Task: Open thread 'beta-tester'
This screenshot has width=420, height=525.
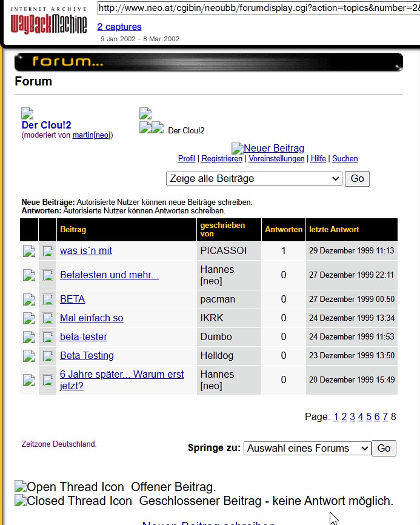Action: pos(83,336)
